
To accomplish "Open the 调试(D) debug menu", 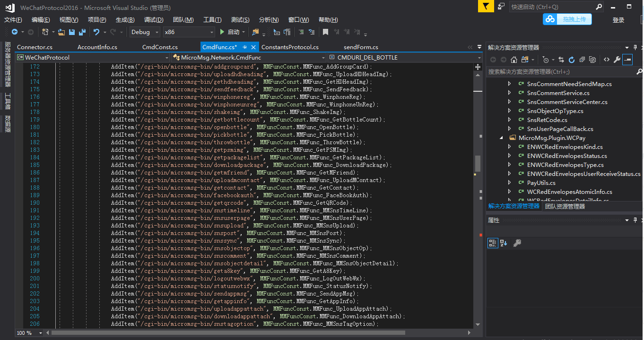I will tap(154, 20).
